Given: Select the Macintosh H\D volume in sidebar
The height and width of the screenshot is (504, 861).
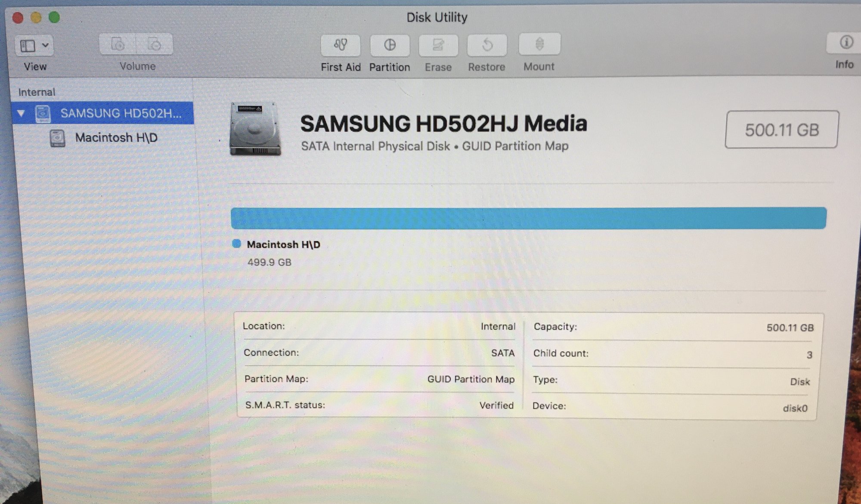Looking at the screenshot, I should [x=116, y=138].
